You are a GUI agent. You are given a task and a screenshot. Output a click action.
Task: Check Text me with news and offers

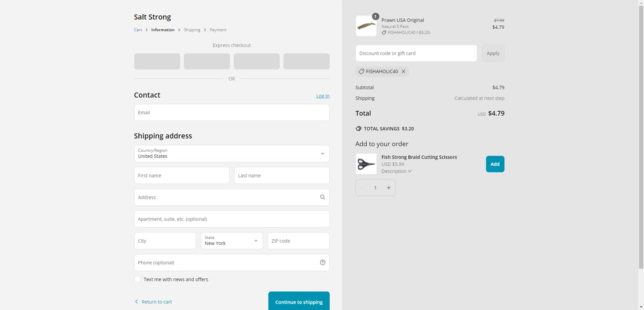pos(137,279)
